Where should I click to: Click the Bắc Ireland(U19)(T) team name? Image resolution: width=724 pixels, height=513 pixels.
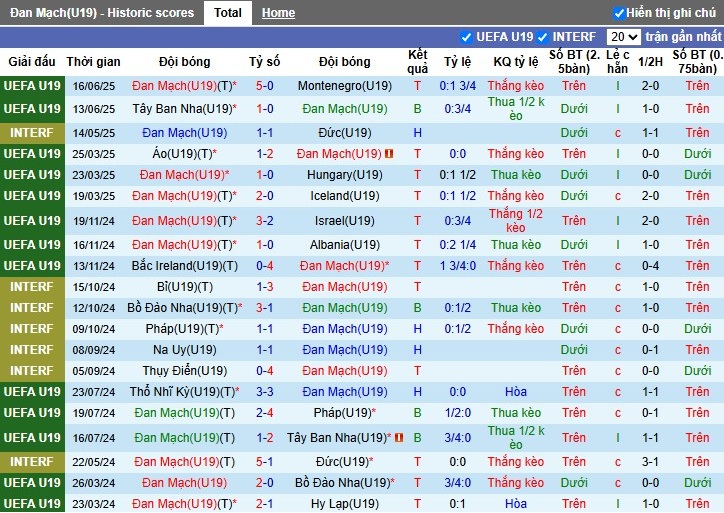pyautogui.click(x=184, y=266)
